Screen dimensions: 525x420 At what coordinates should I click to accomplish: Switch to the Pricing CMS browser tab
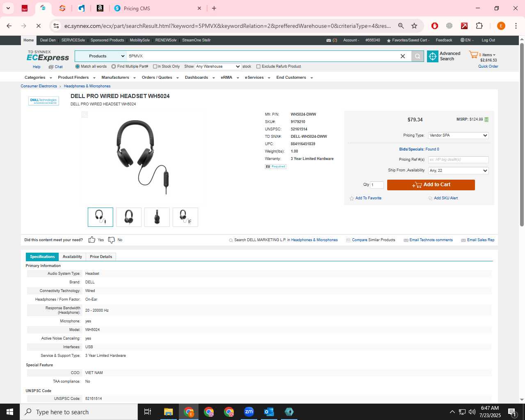click(158, 8)
